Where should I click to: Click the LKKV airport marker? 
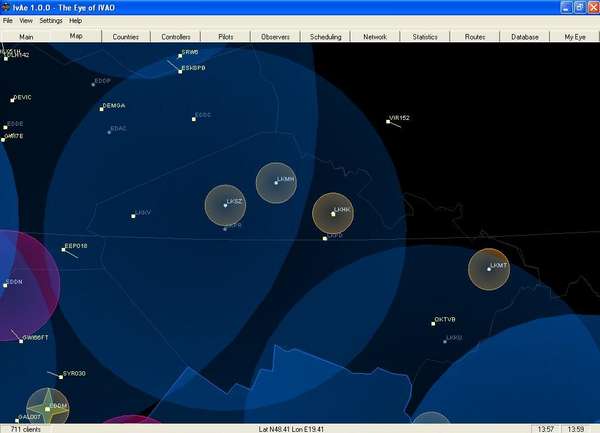133,216
